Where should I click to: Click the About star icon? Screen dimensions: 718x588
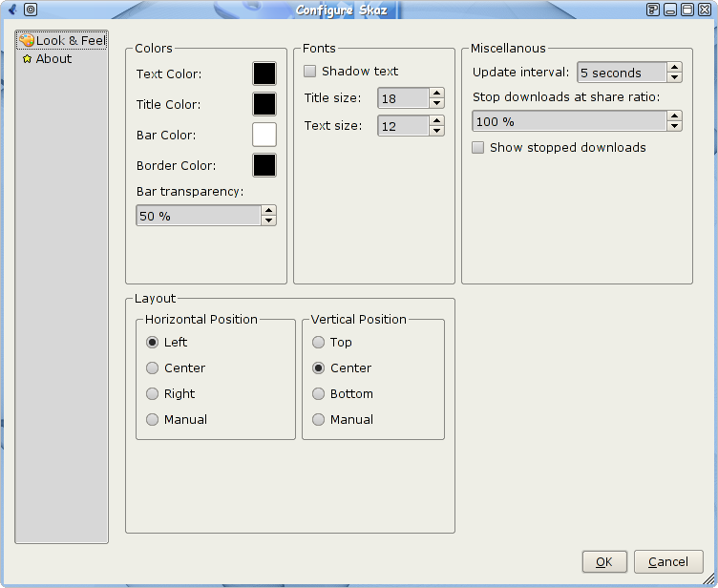click(27, 58)
